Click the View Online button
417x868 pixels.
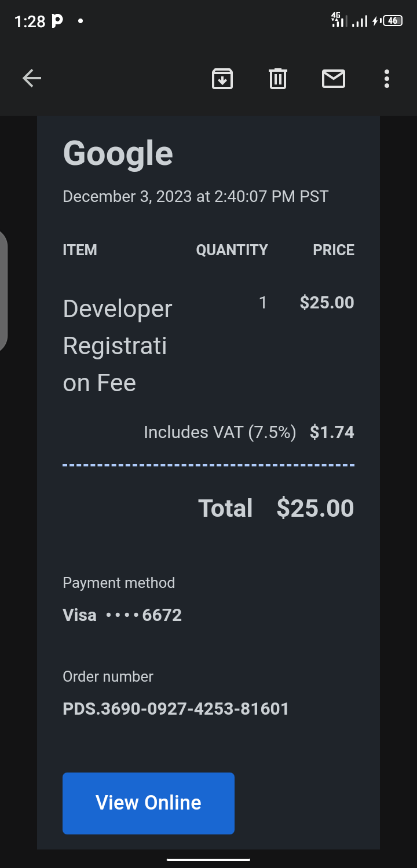[148, 803]
